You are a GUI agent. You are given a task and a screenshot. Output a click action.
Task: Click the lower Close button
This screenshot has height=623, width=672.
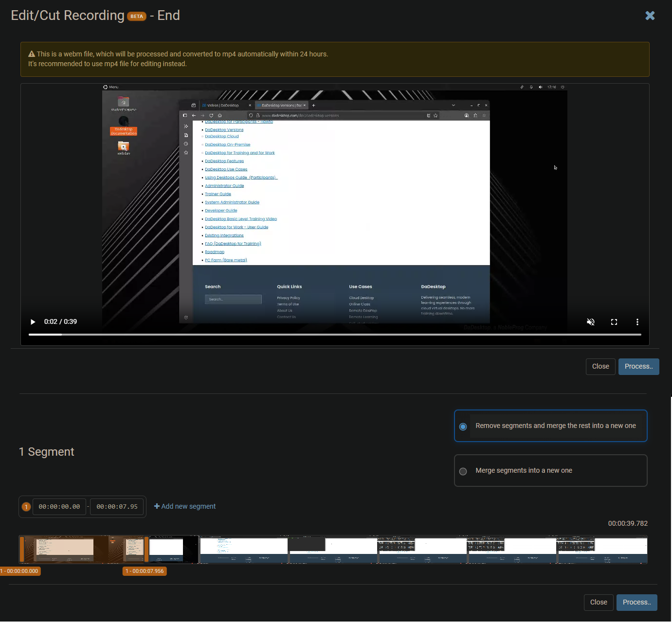click(599, 603)
